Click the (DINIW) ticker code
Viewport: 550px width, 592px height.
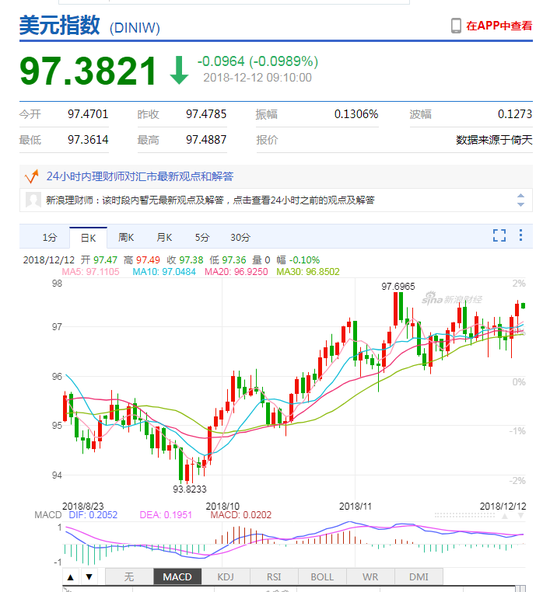pos(135,28)
